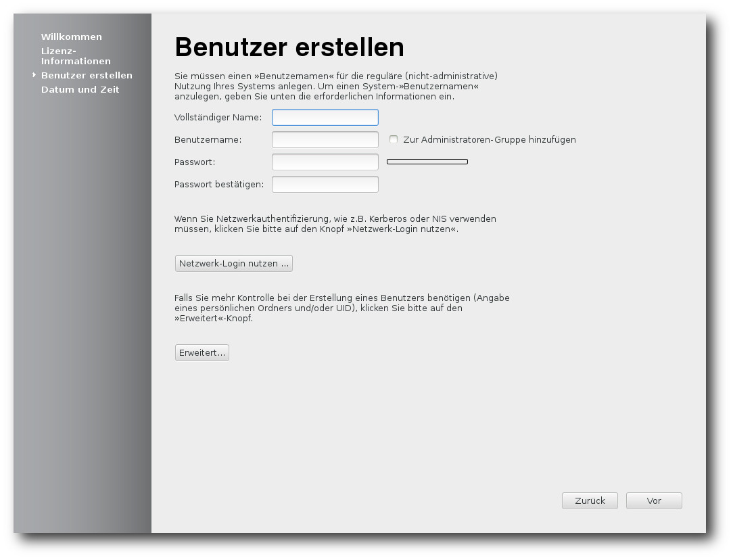733x560 pixels.
Task: Click the 'Passwort bestätigen:' label
Action: [x=219, y=184]
